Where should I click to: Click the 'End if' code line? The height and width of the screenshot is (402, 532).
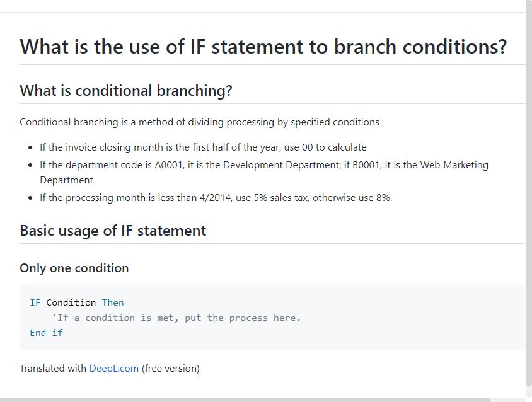(x=46, y=333)
